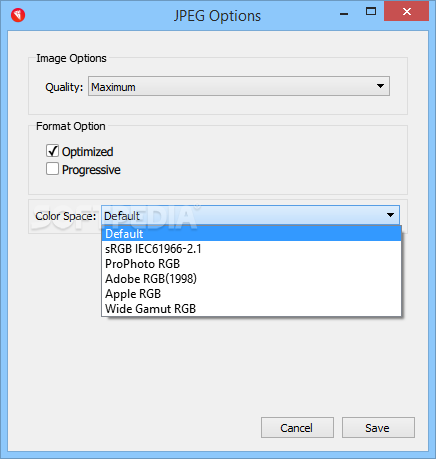The width and height of the screenshot is (436, 459).
Task: Click the Progressive label text
Action: (91, 170)
